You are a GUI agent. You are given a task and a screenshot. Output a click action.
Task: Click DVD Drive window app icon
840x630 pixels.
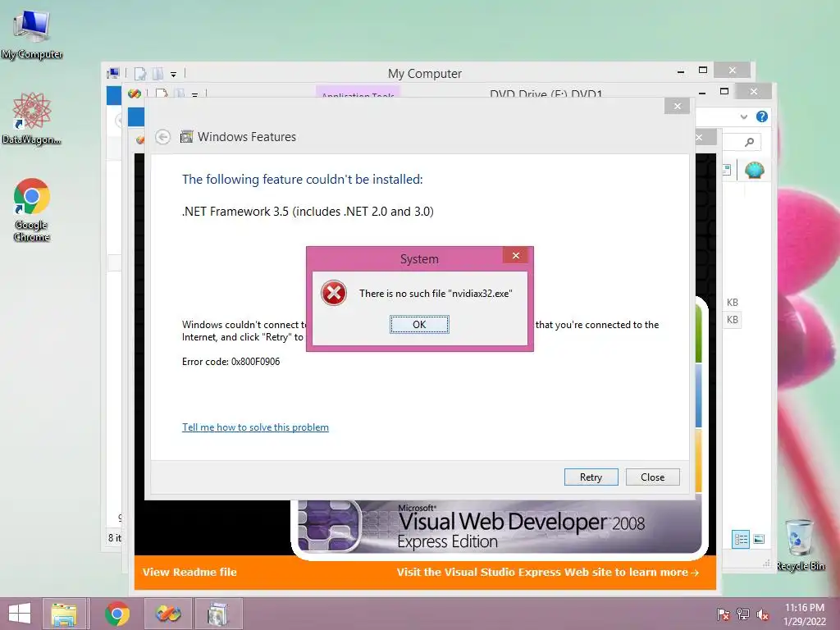135,94
